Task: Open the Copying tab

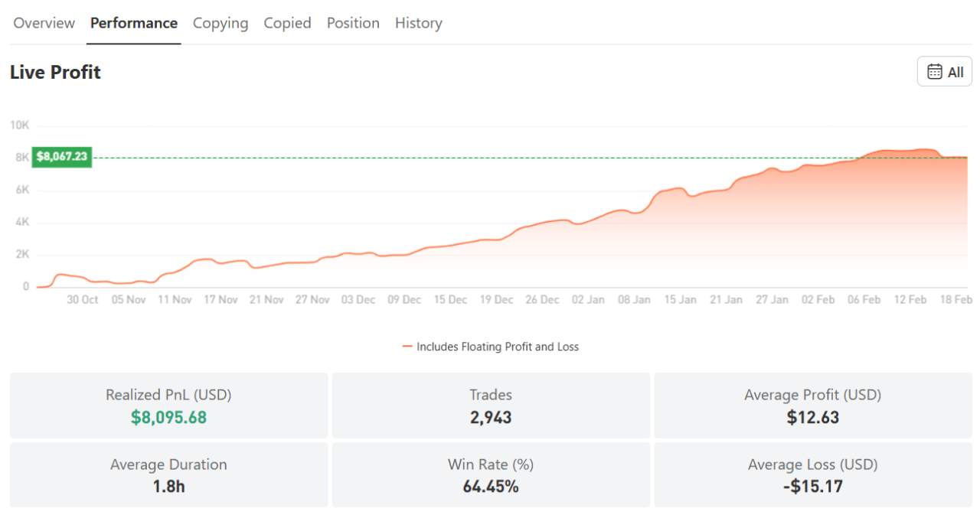Action: (x=220, y=23)
